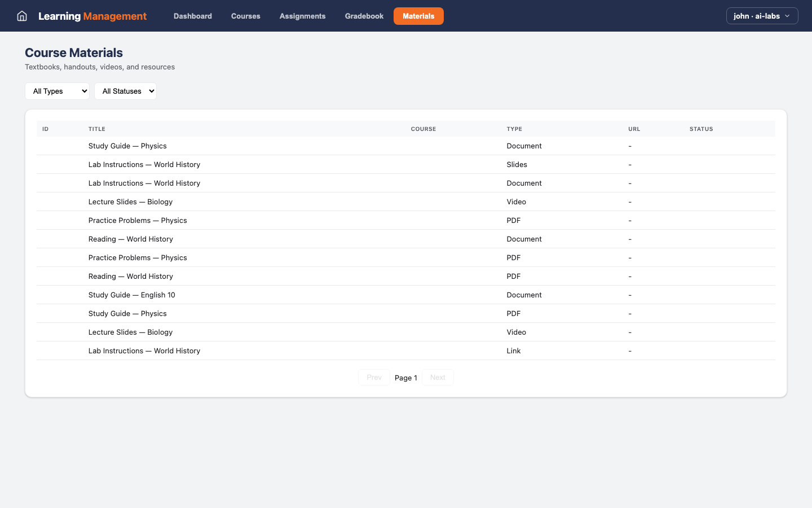
Task: Open the Assignments page
Action: coord(302,16)
